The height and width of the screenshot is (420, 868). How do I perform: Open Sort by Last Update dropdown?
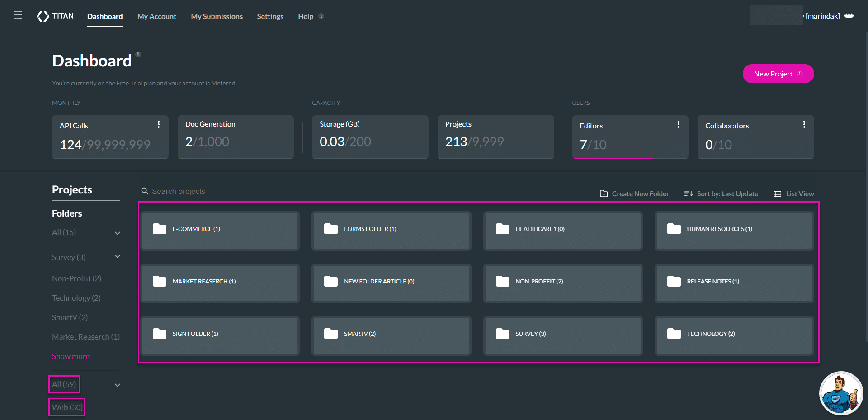(x=721, y=194)
